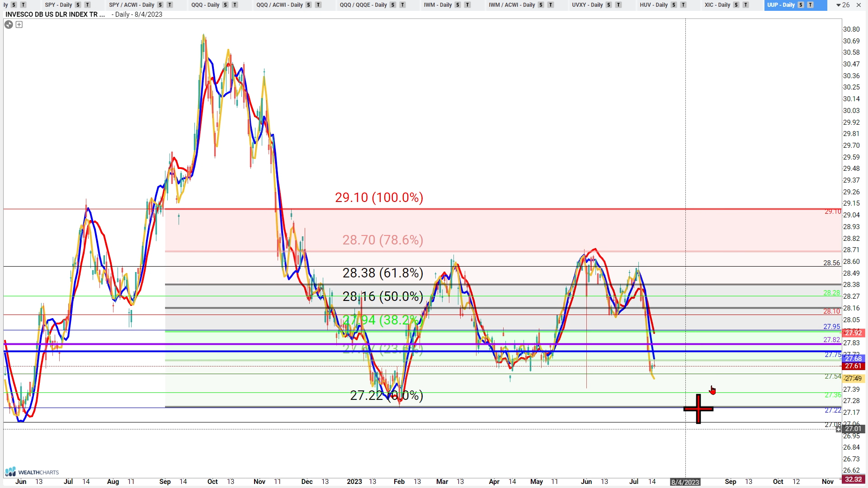Click the S icon on HUV - Daily tab

pos(674,5)
